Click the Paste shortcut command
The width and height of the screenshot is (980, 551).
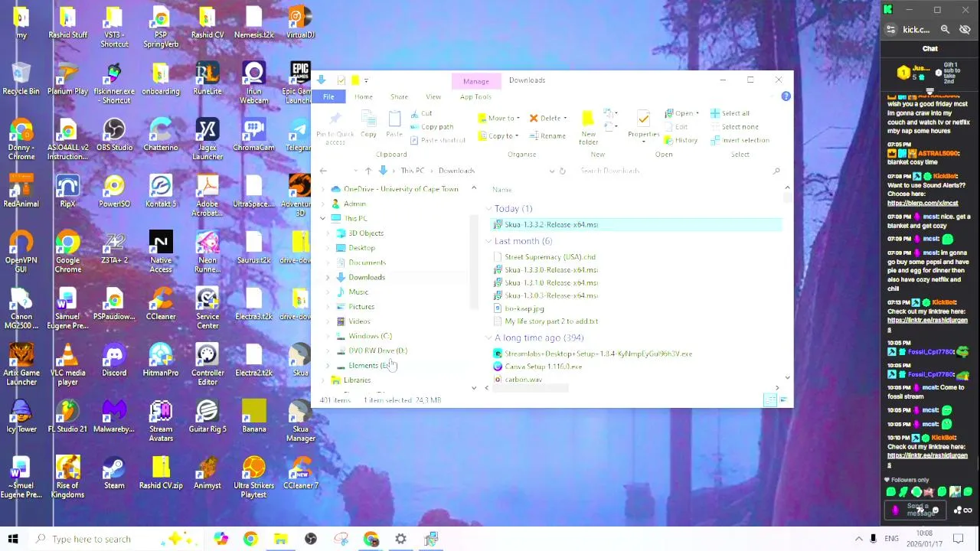[x=437, y=140]
